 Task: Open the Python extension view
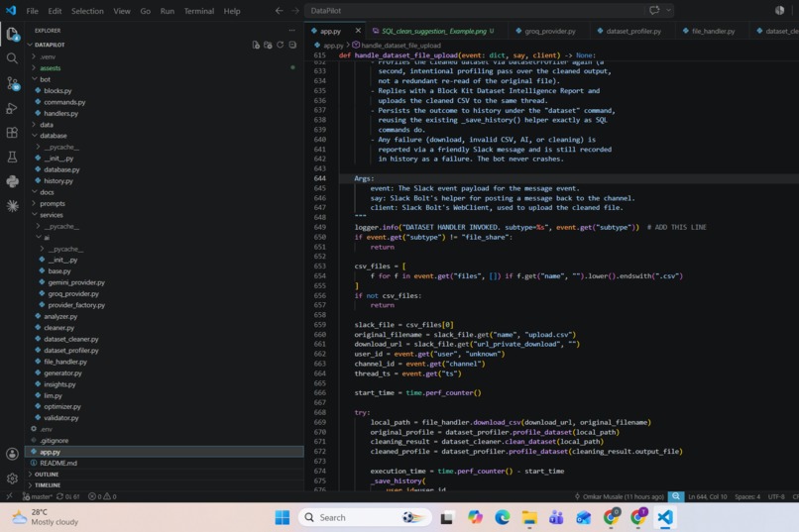click(12, 181)
